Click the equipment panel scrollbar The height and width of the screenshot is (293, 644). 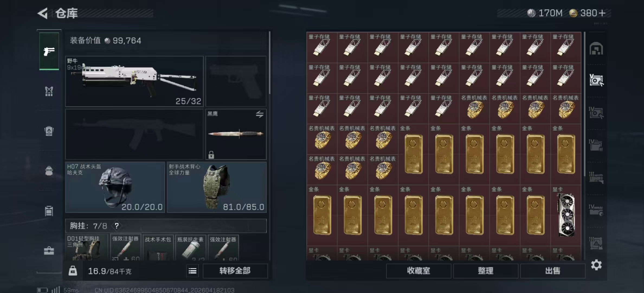270,63
